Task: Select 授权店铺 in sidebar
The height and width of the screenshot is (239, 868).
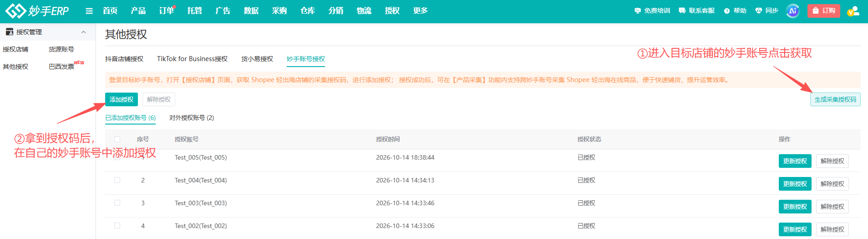Action: [15, 49]
